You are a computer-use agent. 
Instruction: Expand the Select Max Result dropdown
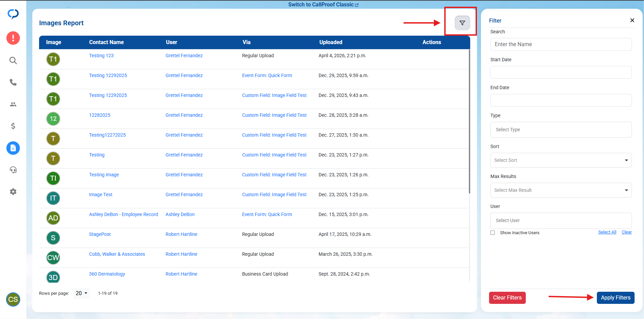pyautogui.click(x=561, y=190)
